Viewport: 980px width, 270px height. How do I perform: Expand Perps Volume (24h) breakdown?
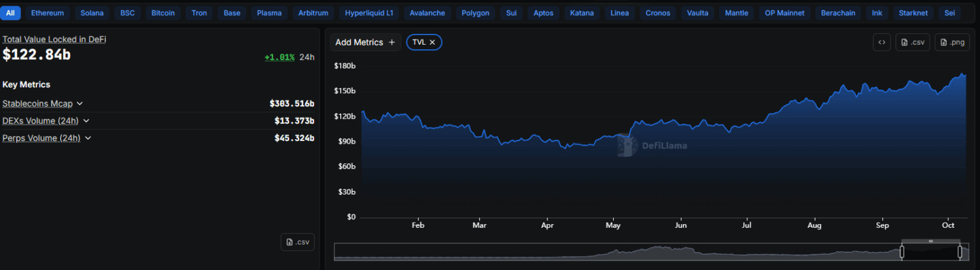point(88,138)
